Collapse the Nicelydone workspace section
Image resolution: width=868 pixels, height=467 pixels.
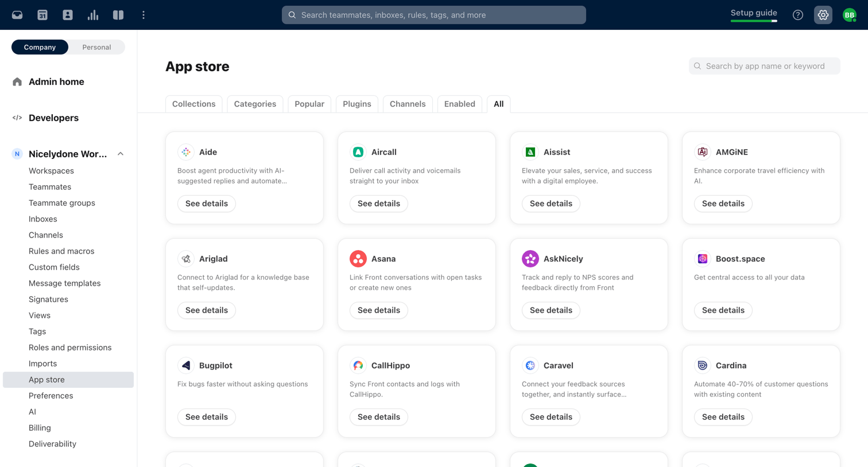point(121,154)
